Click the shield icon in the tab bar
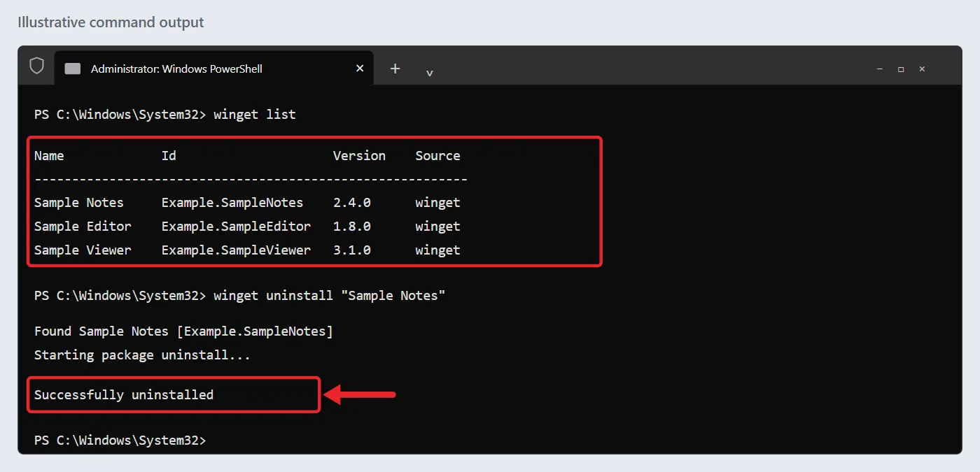The width and height of the screenshot is (980, 472). (36, 66)
